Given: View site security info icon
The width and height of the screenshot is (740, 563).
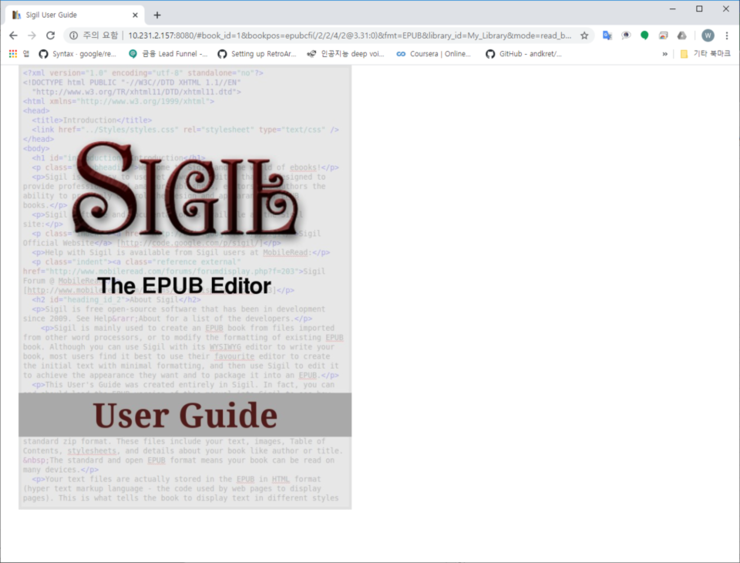Looking at the screenshot, I should click(74, 35).
